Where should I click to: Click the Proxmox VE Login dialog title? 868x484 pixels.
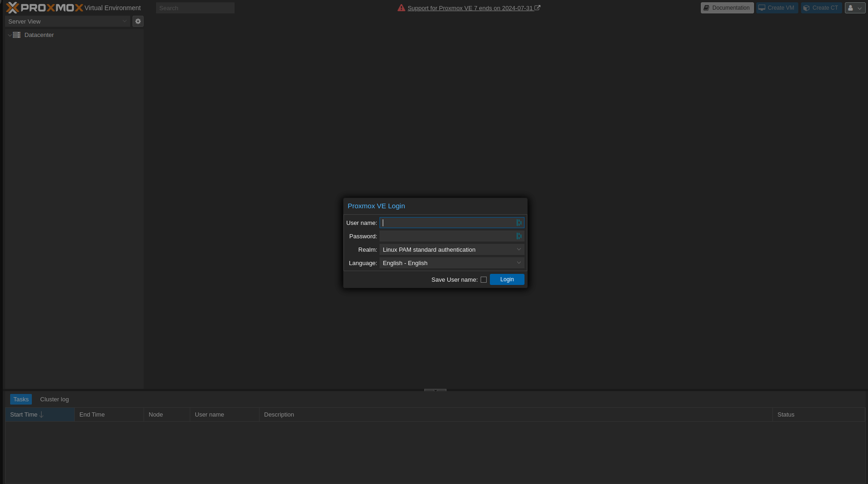click(x=376, y=206)
